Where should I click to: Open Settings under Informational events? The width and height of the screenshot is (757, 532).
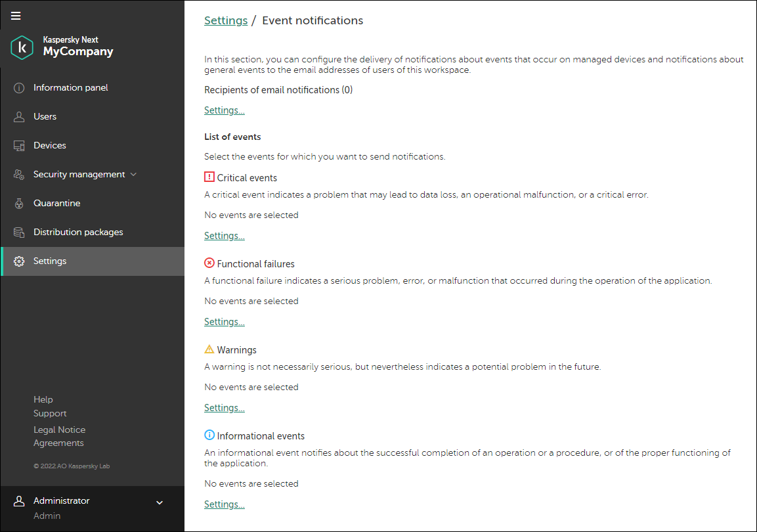[x=224, y=504]
